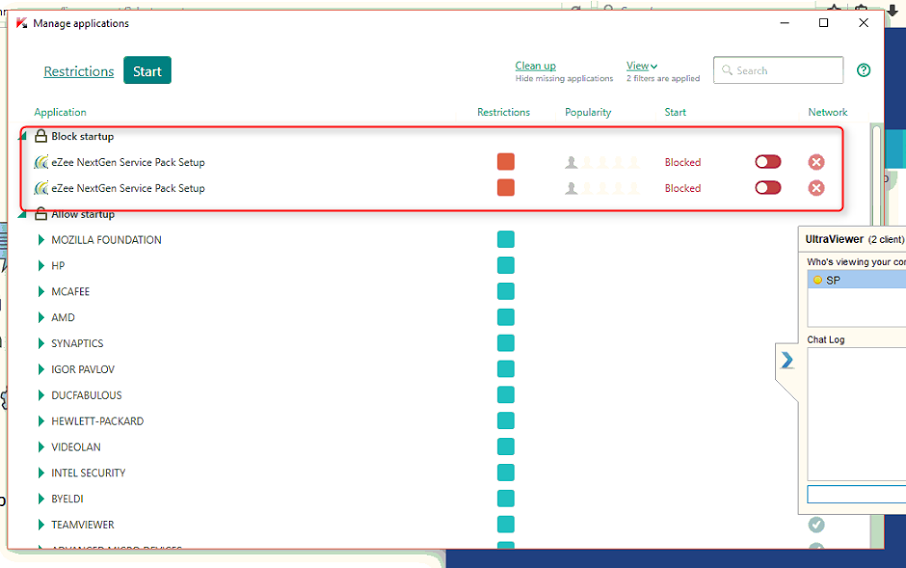Click the search magnifier icon
Screen dimensions: 906x568
tap(727, 70)
